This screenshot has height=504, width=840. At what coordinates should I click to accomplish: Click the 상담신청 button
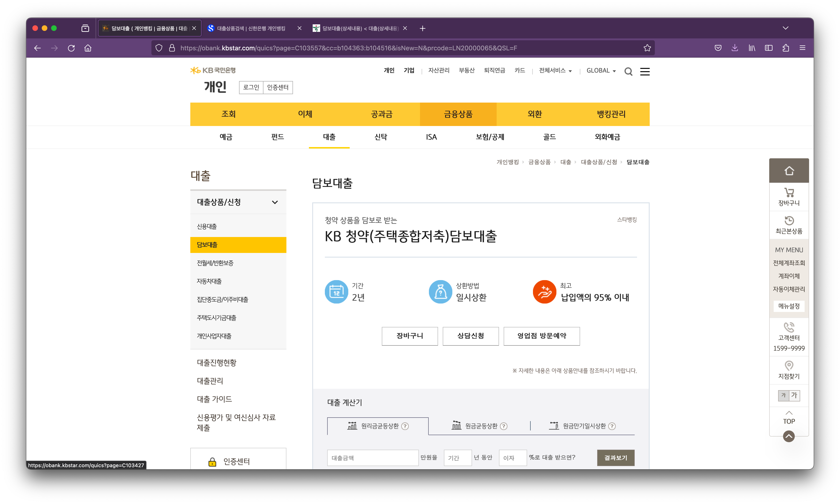(x=470, y=336)
